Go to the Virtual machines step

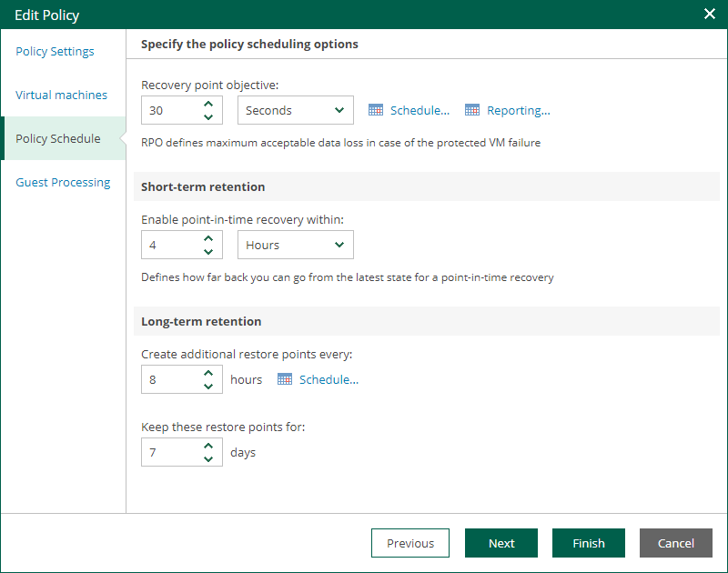pyautogui.click(x=61, y=95)
